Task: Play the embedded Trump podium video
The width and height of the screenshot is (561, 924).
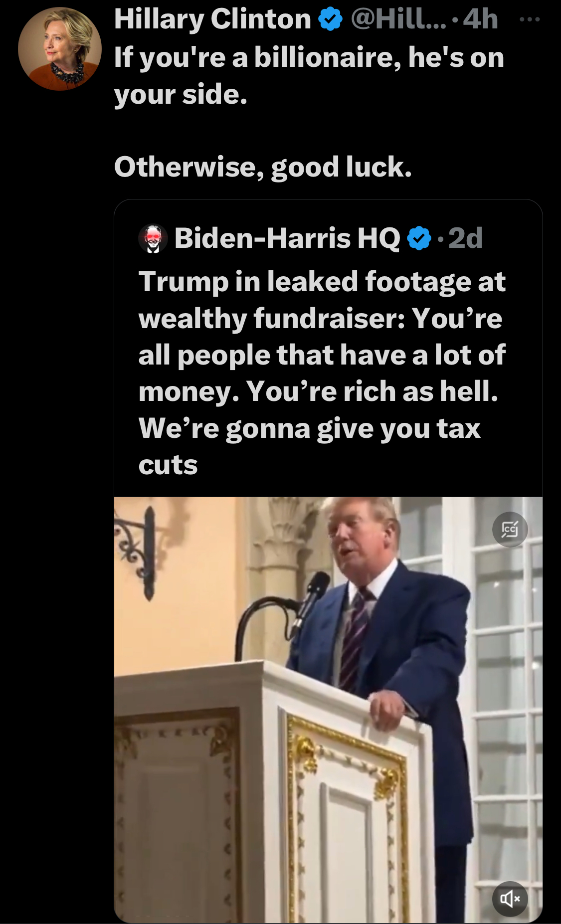Action: [328, 710]
